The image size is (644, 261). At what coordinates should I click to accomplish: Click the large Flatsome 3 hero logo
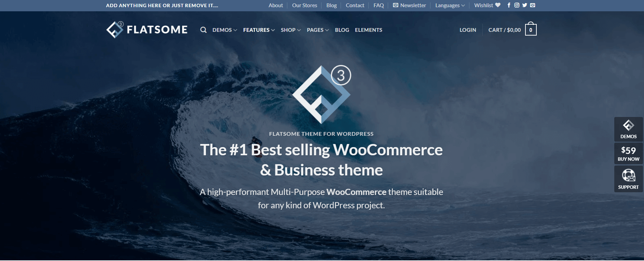pos(321,94)
